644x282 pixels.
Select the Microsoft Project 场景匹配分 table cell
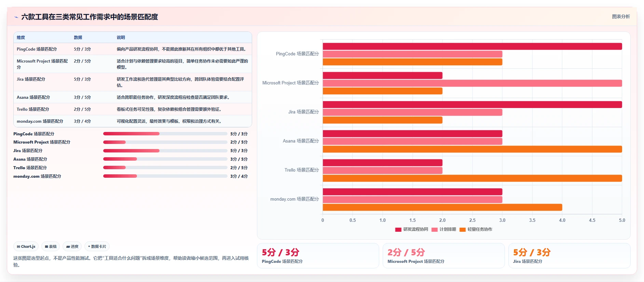[x=42, y=64]
